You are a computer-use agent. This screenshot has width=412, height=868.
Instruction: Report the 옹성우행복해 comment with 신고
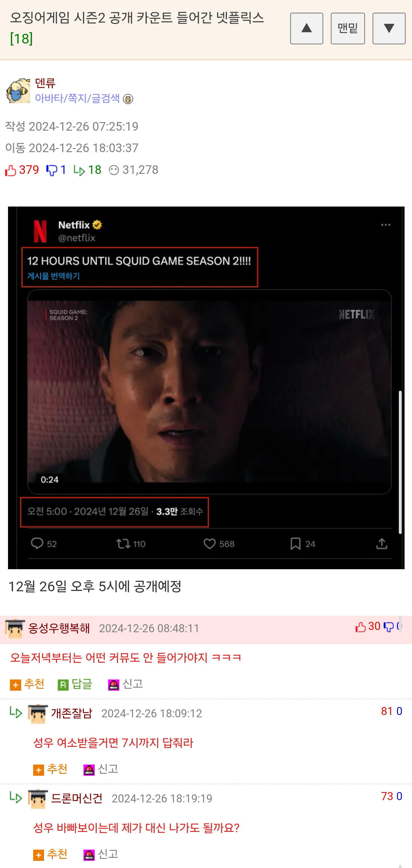tap(125, 684)
